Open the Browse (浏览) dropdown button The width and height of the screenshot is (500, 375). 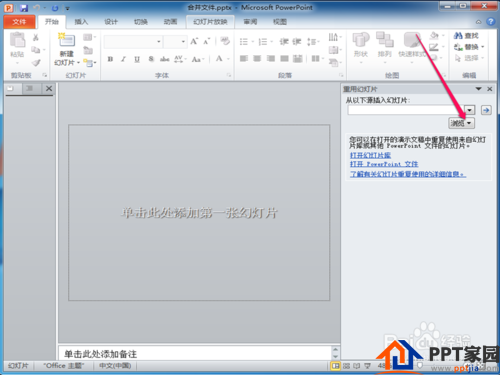coord(461,123)
